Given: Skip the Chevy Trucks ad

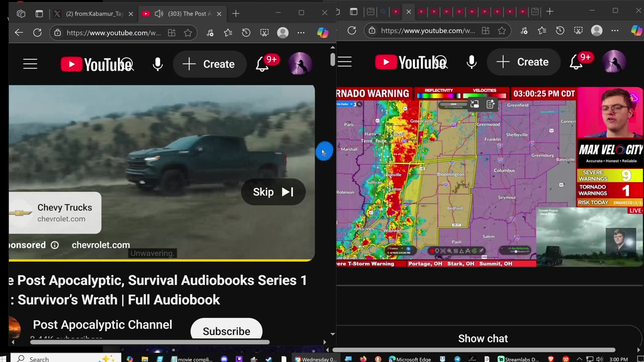Looking at the screenshot, I should (x=273, y=192).
